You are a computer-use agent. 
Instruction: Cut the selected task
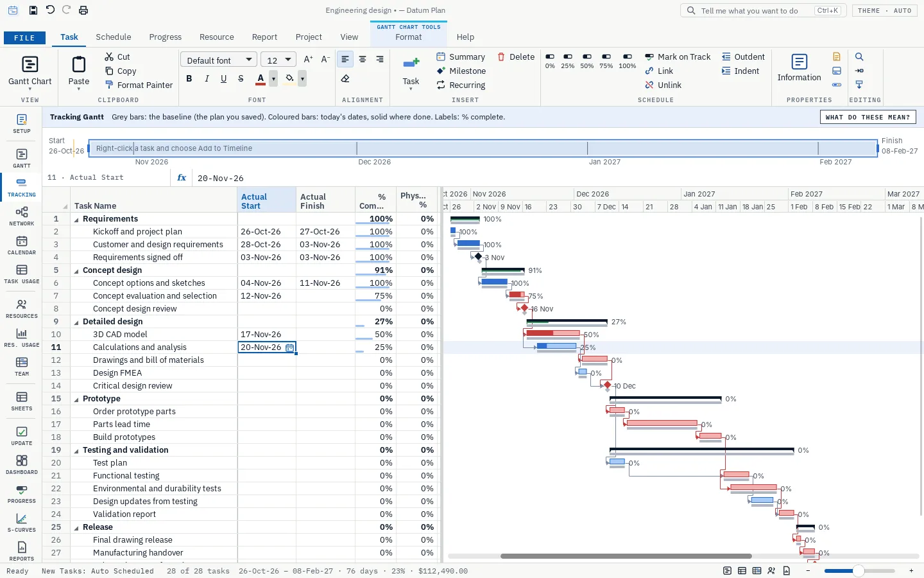(x=117, y=57)
